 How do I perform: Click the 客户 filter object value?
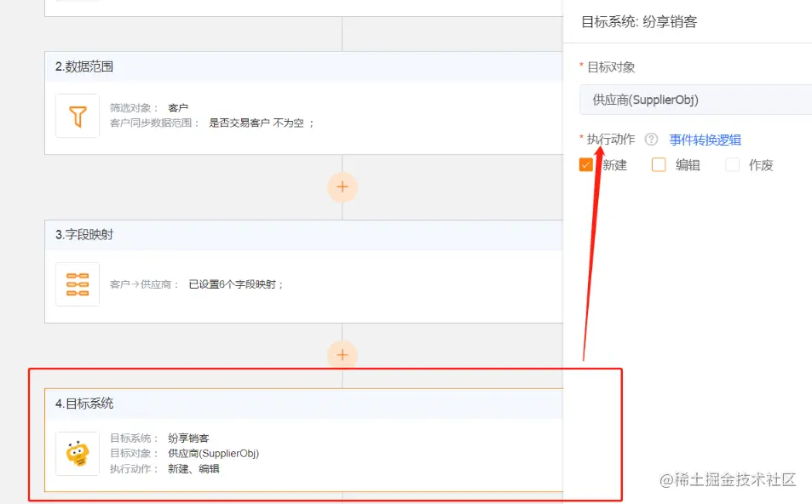pos(178,107)
